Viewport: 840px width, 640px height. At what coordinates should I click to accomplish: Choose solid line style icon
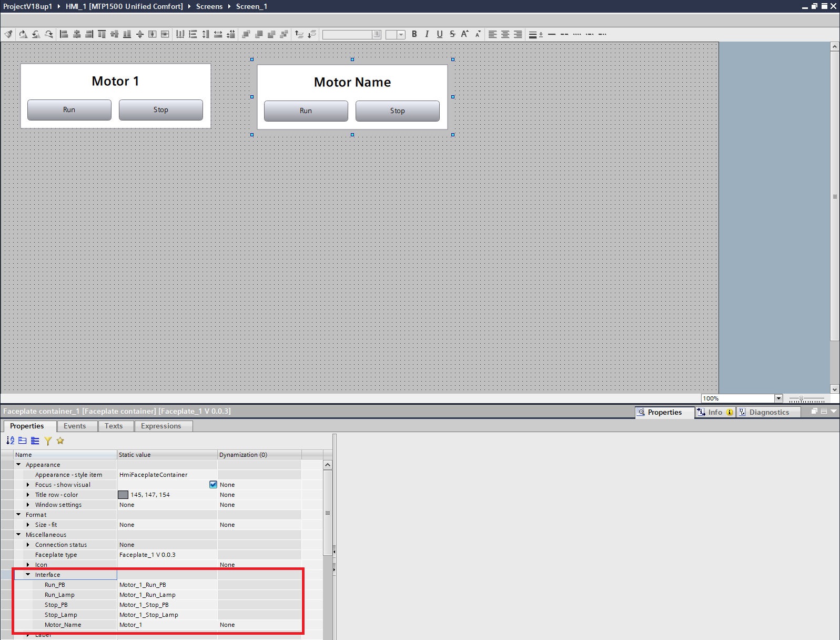click(552, 34)
